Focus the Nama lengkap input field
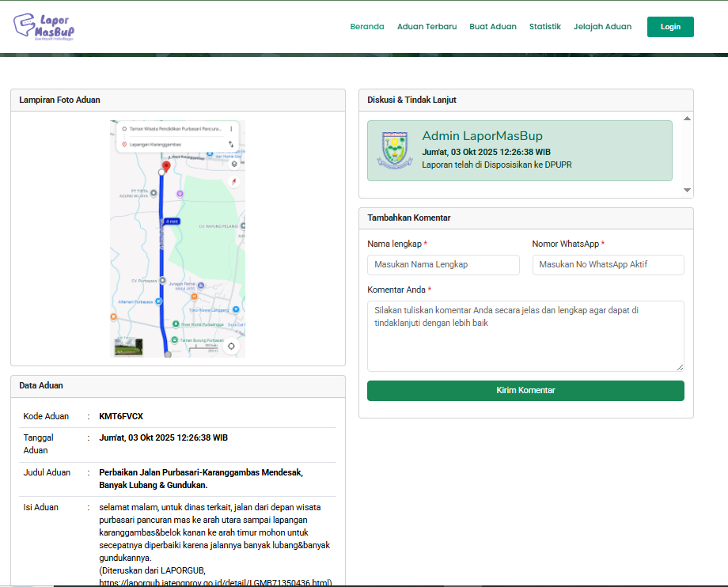 point(443,265)
